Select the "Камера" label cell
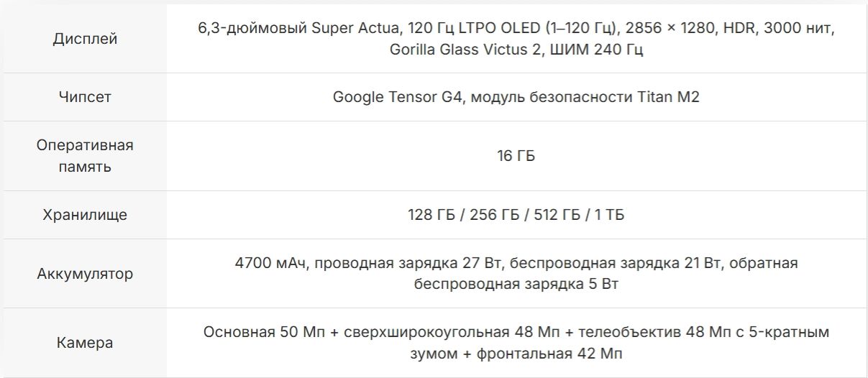868x378 pixels. 85,343
